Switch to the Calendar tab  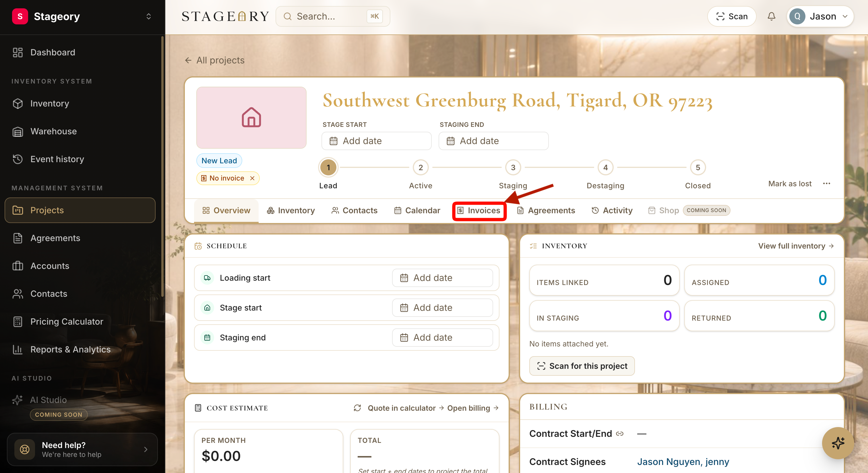click(x=417, y=210)
